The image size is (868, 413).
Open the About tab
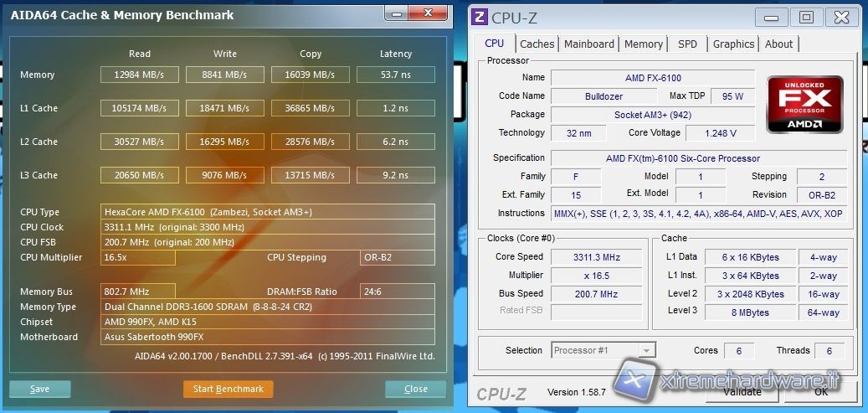(778, 44)
